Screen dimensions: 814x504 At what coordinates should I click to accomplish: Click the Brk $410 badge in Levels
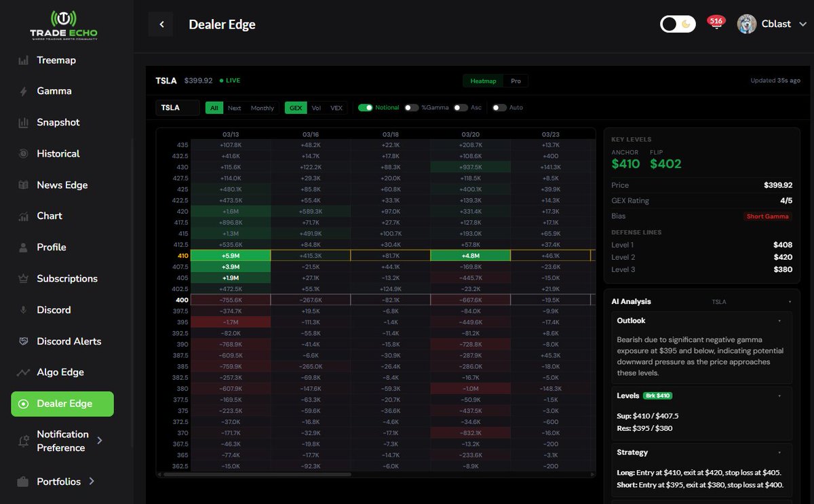tap(657, 395)
